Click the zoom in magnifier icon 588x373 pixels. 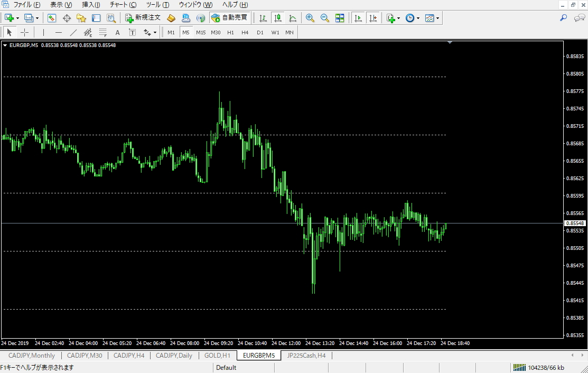pyautogui.click(x=310, y=18)
